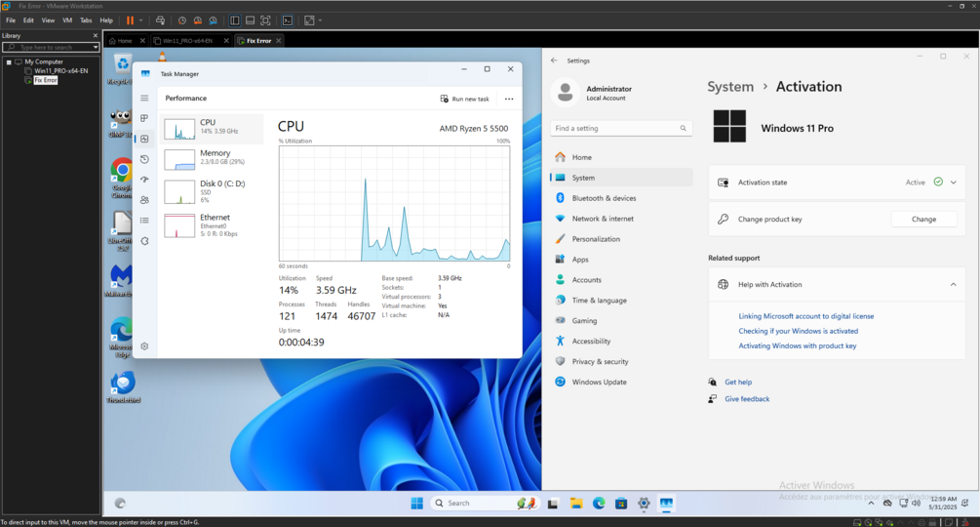Open the Services icon in Task Manager sidebar
The width and height of the screenshot is (980, 527).
point(144,241)
